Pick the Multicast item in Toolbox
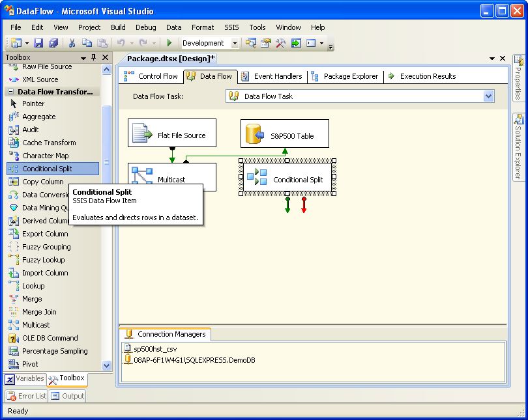528x420 pixels. click(x=35, y=325)
